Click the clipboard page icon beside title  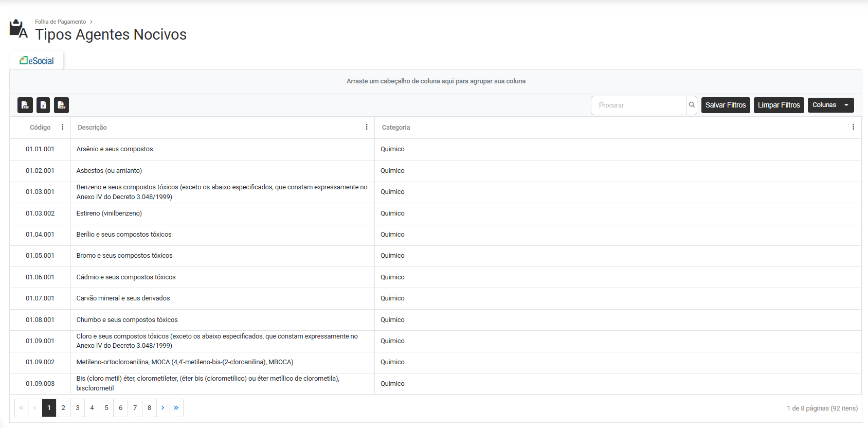pos(19,29)
